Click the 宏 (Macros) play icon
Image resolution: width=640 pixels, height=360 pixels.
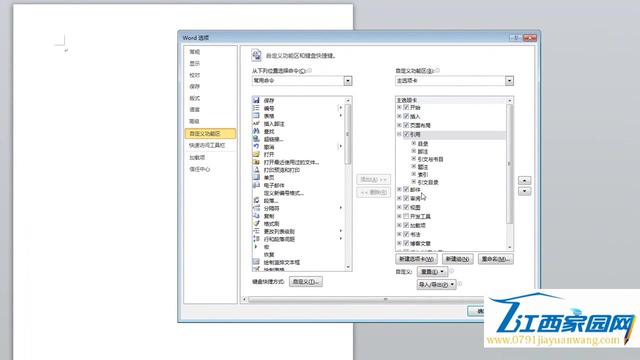pyautogui.click(x=256, y=247)
